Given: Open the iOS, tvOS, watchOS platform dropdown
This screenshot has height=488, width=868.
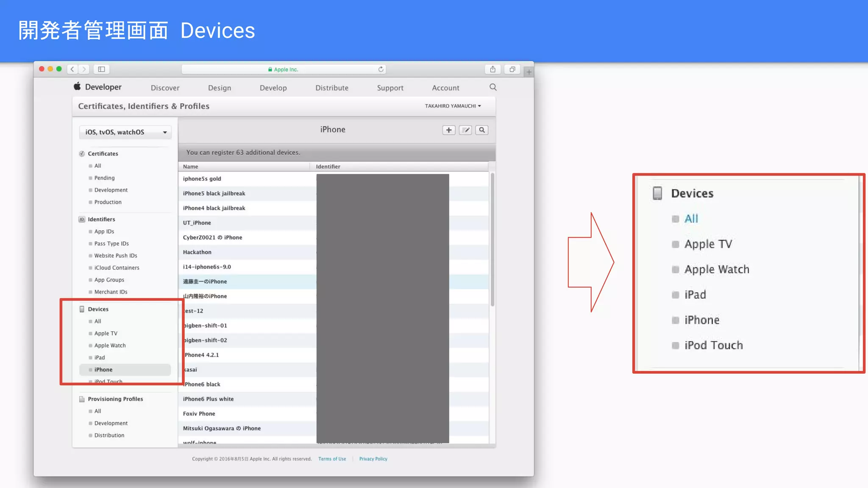Looking at the screenshot, I should 125,132.
